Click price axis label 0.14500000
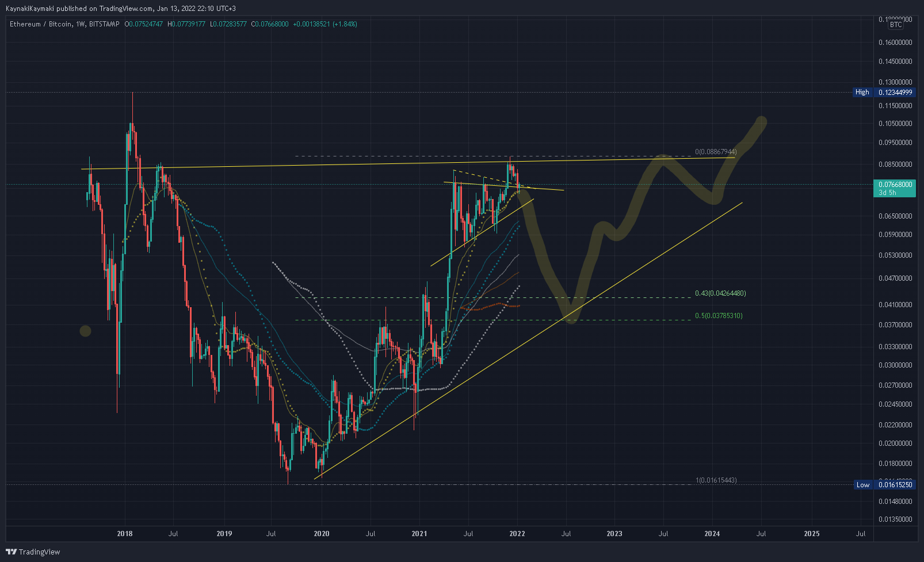The width and height of the screenshot is (924, 562). [895, 61]
